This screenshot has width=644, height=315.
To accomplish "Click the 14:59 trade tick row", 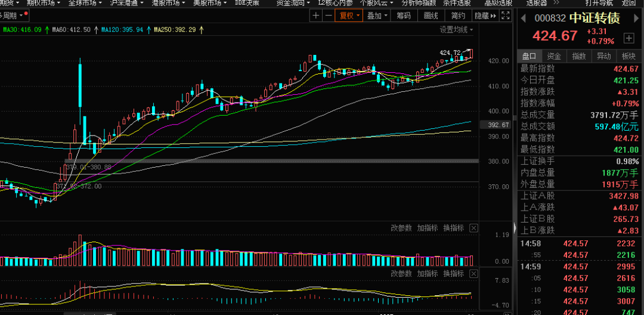I will [x=578, y=266].
